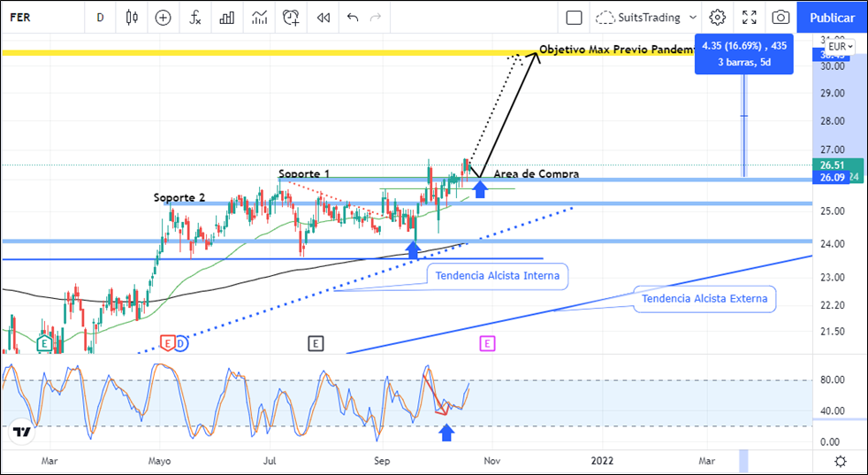The image size is (868, 475).
Task: Open chart settings gear in top toolbar
Action: click(718, 17)
